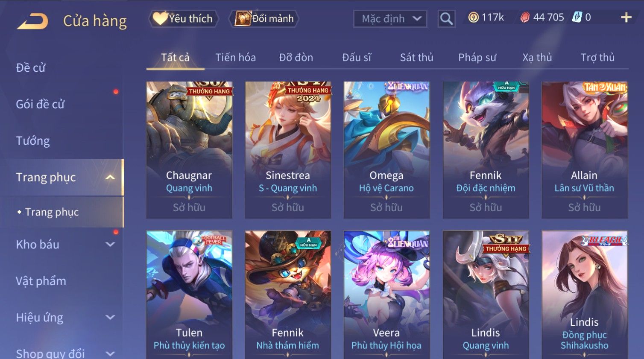Tap the red ruby currency icon
Screen dimensions: 644x359
coord(525,18)
